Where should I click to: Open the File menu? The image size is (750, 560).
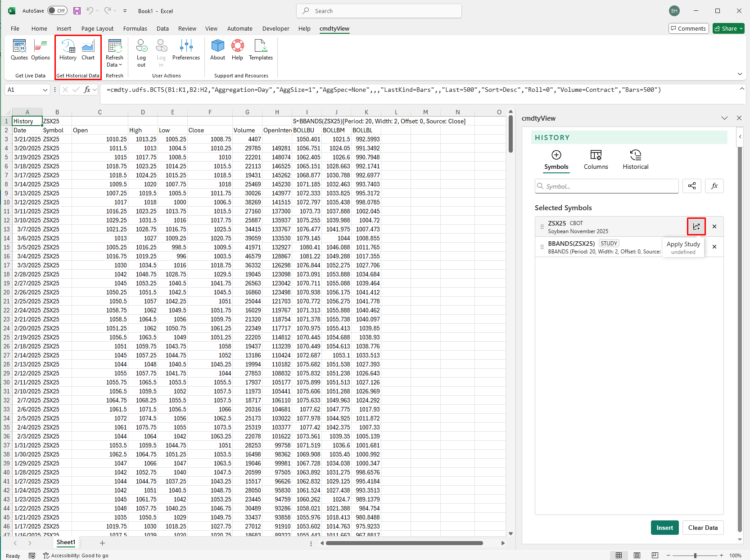pyautogui.click(x=15, y=28)
